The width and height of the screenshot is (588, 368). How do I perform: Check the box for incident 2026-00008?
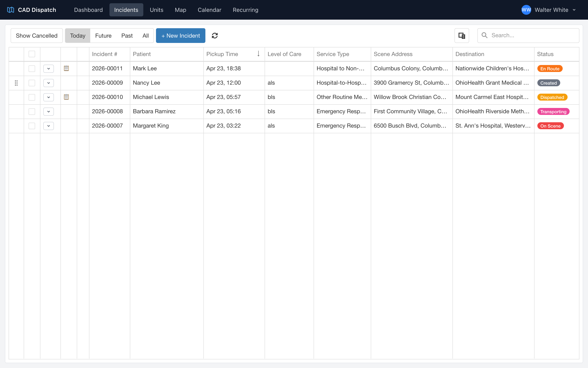[x=32, y=111]
